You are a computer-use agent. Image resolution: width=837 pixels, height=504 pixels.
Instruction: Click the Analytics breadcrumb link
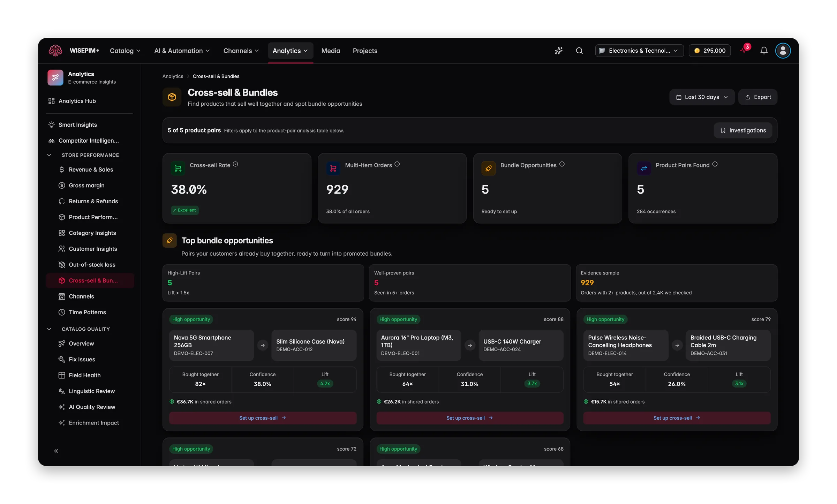coord(173,76)
